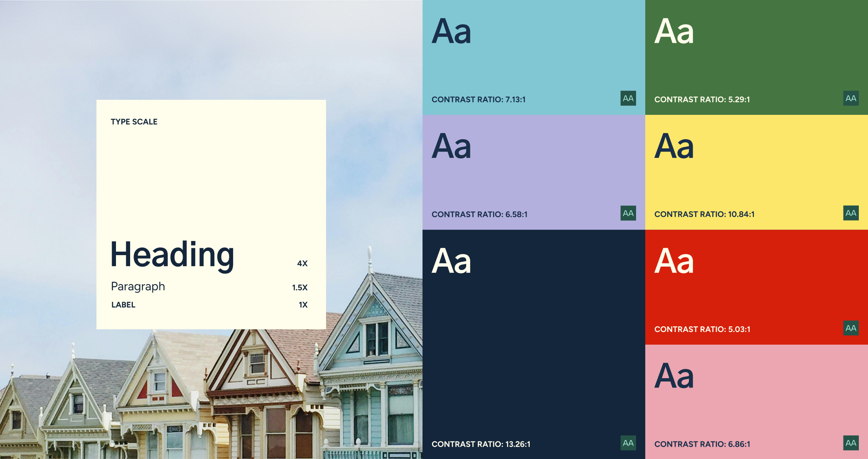Click the AA badge on red swatch

pos(851,328)
